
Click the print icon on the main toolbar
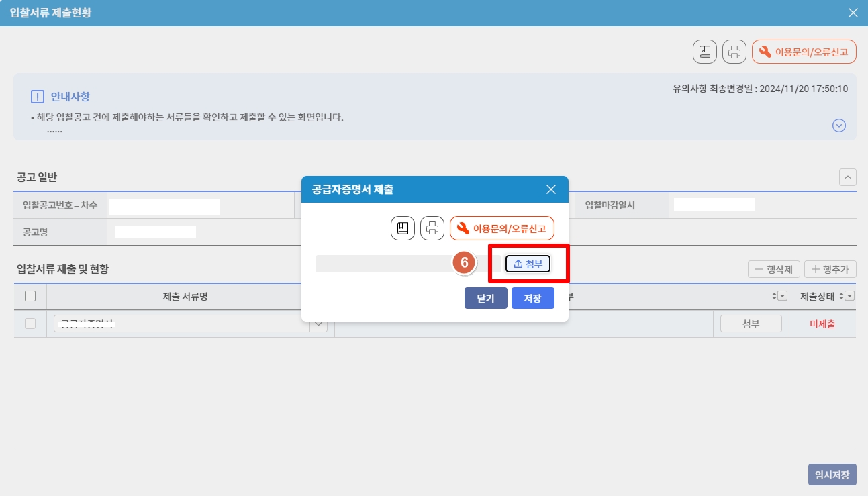point(734,52)
